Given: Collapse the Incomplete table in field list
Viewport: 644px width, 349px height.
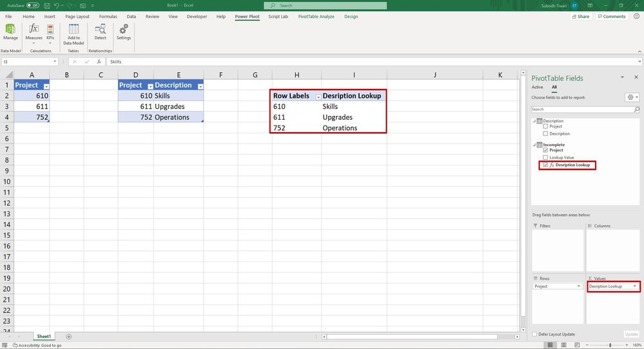Looking at the screenshot, I should pos(534,145).
